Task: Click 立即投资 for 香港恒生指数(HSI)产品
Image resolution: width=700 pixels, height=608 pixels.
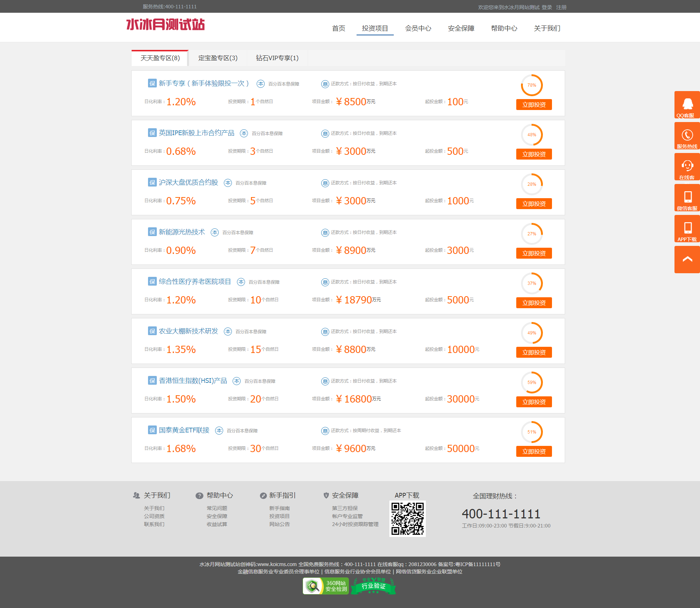Action: pos(534,402)
